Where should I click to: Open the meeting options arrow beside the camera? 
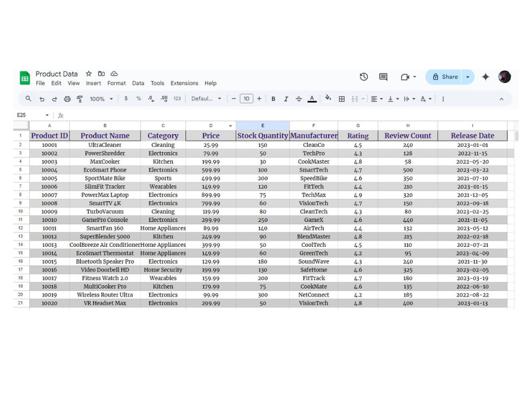[x=414, y=77]
